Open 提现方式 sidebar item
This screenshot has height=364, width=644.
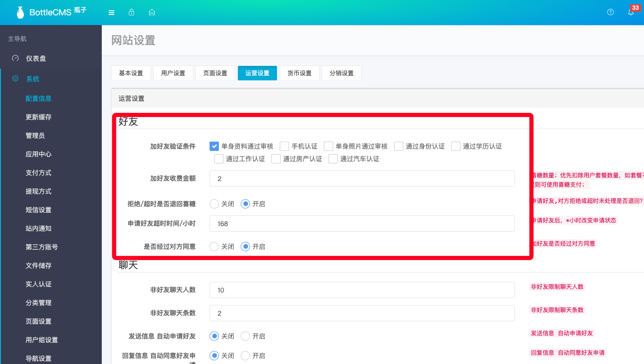click(39, 191)
